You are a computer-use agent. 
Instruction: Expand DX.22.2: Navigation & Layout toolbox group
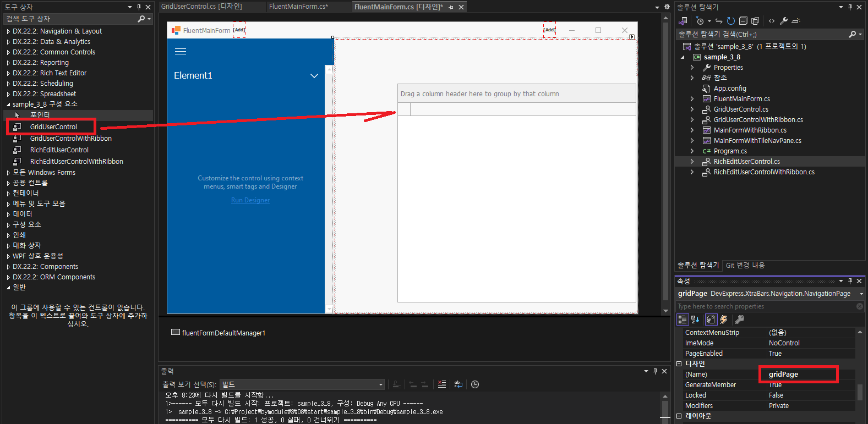8,31
